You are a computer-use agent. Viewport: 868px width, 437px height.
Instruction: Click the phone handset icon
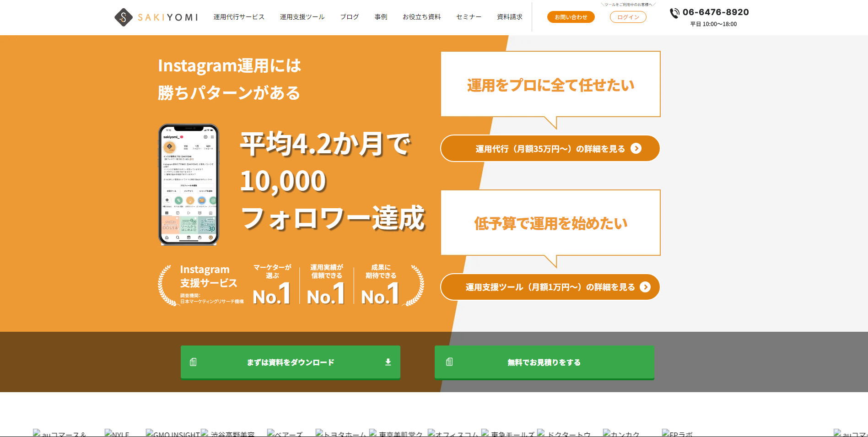click(x=674, y=13)
